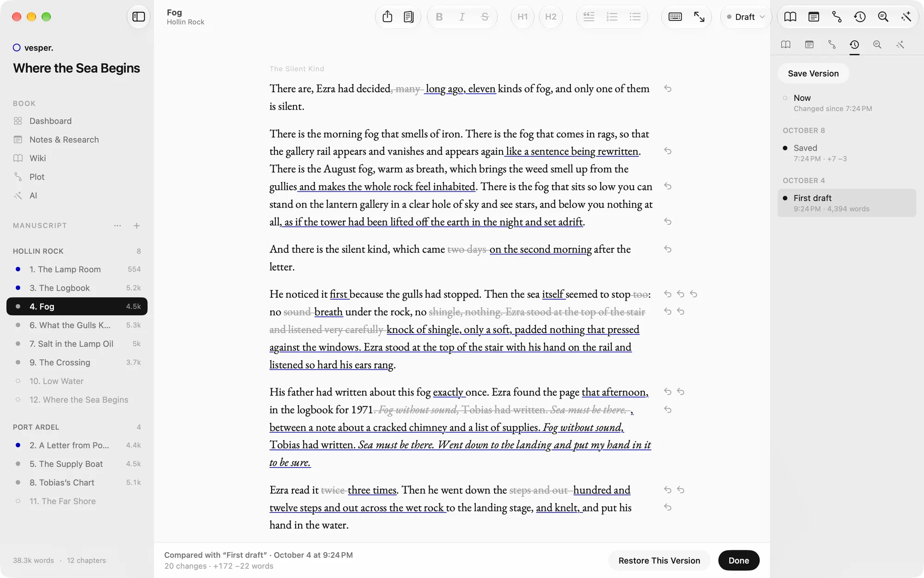This screenshot has width=924, height=578.
Task: Open chapter 3. The Logbook
Action: (77, 288)
